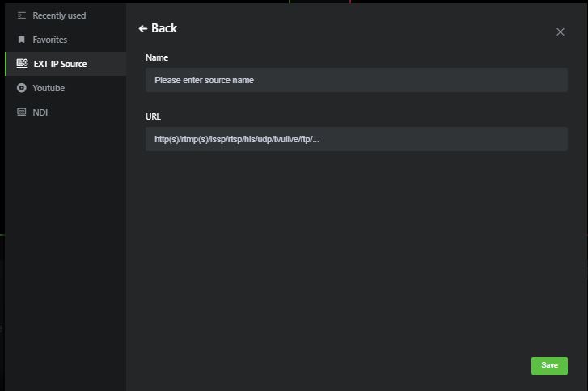Click the Name field label
This screenshot has height=391, width=588.
pos(157,57)
